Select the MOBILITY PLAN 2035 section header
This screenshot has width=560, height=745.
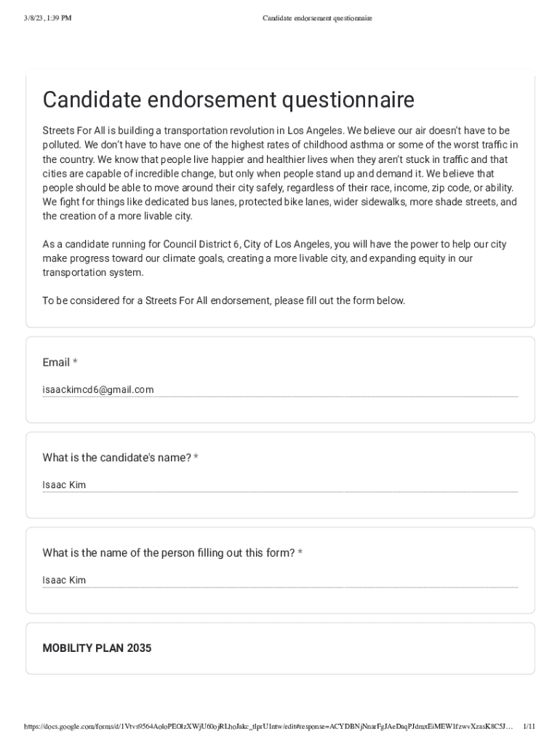(97, 648)
